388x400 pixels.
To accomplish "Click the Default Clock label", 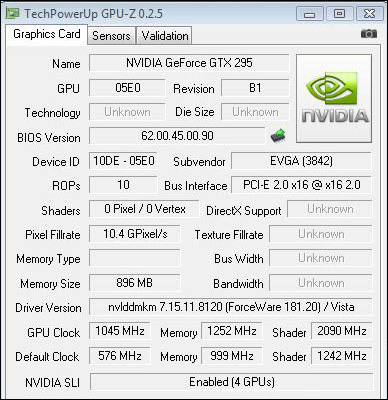I will point(47,357).
